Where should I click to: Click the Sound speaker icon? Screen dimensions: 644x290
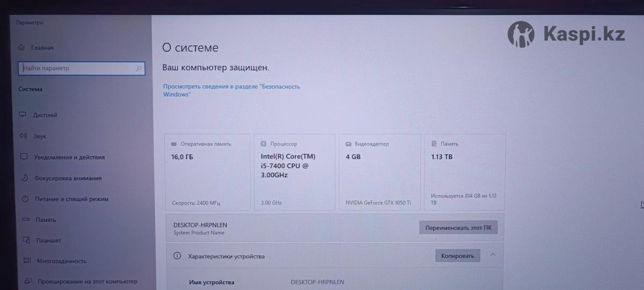click(23, 136)
